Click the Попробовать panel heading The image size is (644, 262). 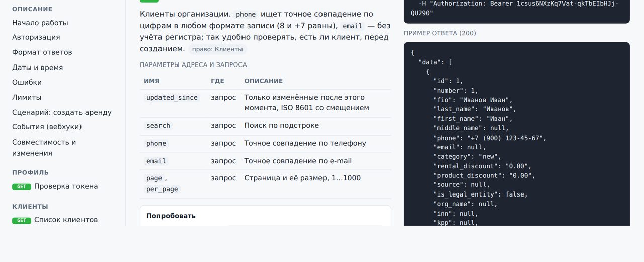click(171, 216)
